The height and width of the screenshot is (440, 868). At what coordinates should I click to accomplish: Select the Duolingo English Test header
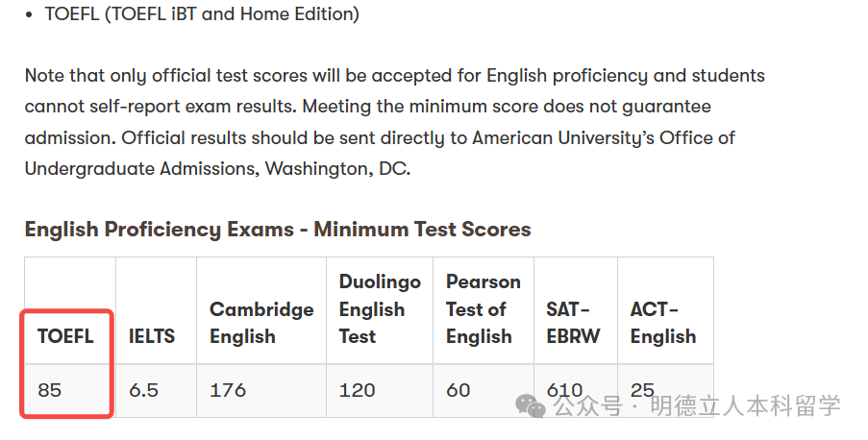coord(380,309)
